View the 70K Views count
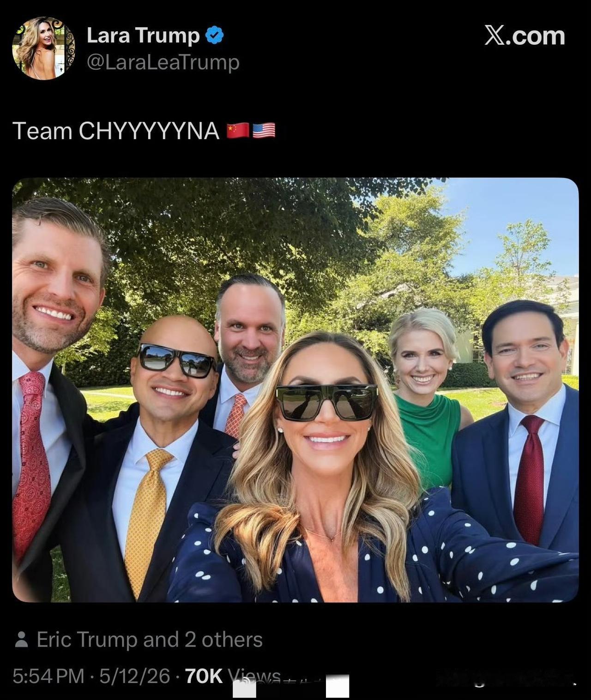Screen dimensions: 591x700 pos(233,676)
